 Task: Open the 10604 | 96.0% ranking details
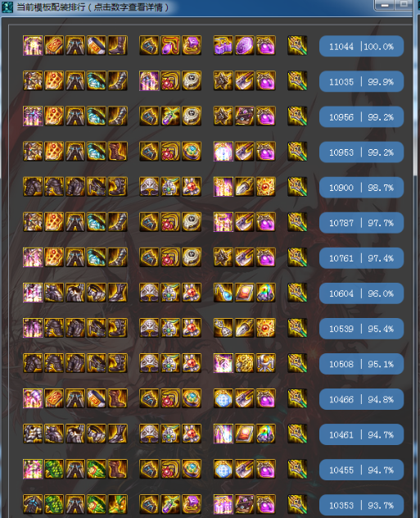click(361, 293)
